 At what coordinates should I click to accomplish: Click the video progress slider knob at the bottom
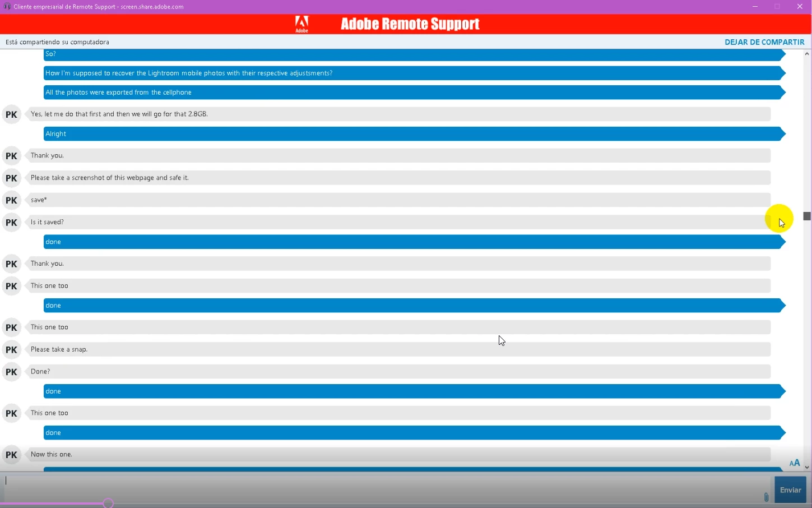(x=108, y=504)
